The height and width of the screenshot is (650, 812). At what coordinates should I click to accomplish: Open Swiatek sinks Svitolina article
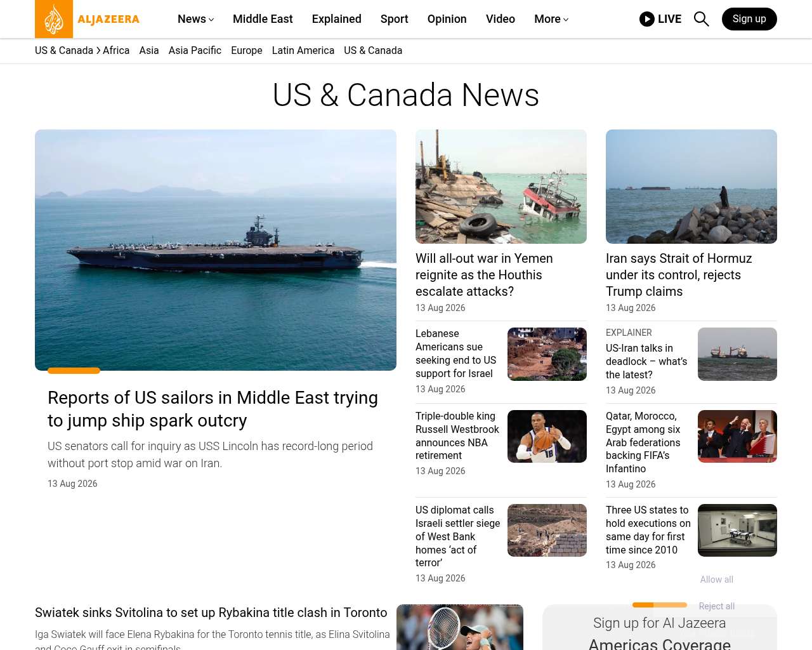(x=211, y=613)
